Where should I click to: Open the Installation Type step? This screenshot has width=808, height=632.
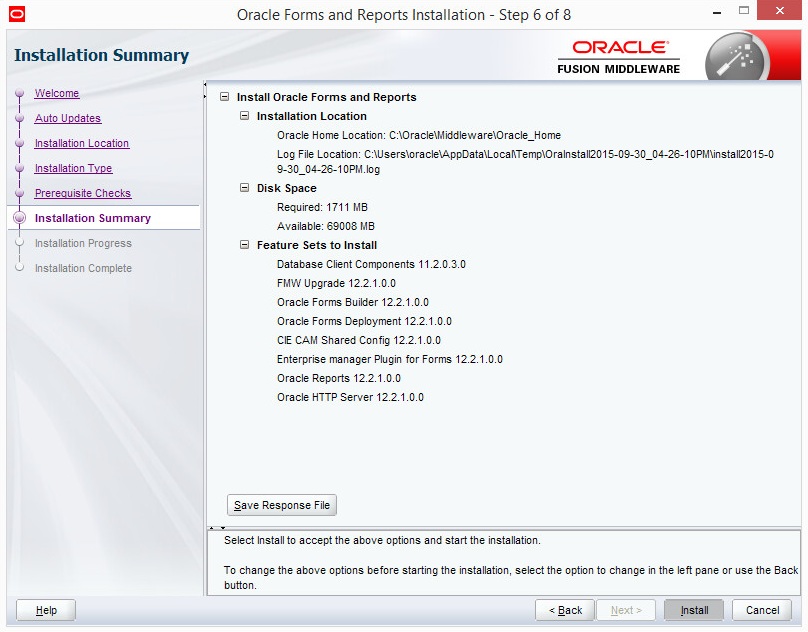click(x=73, y=168)
